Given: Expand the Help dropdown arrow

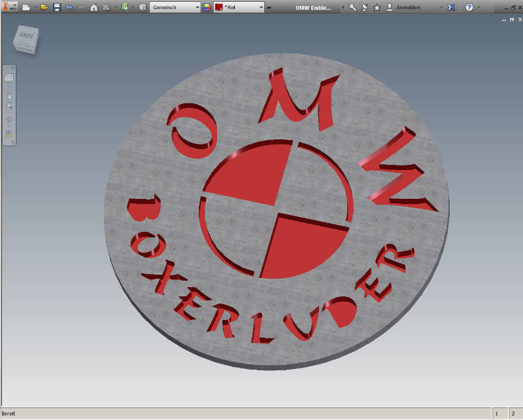Looking at the screenshot, I should [479, 7].
